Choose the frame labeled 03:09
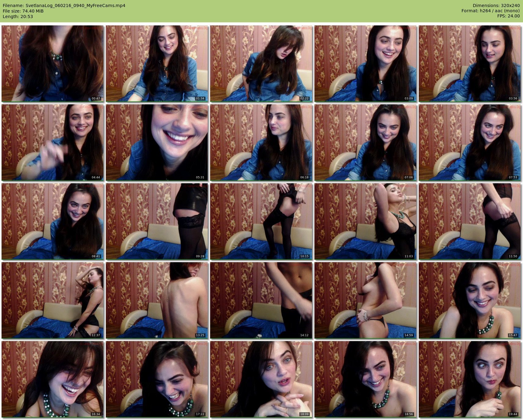Image resolution: width=523 pixels, height=420 pixels. [x=365, y=63]
